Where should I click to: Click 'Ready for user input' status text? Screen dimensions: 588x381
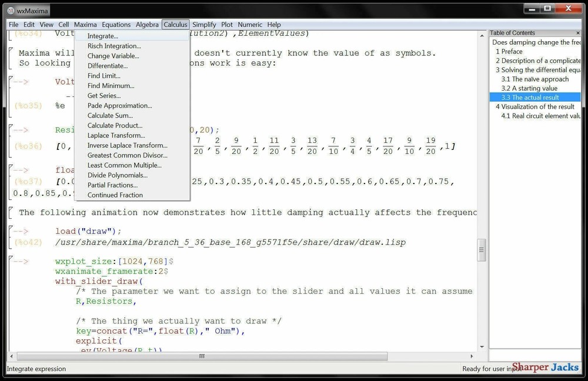click(492, 369)
